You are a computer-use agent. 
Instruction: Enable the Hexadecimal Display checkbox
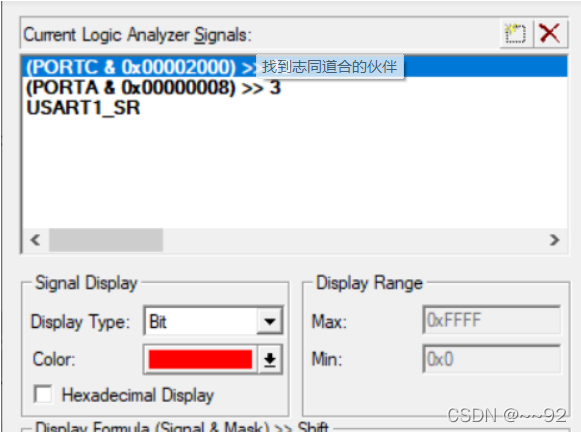pyautogui.click(x=43, y=394)
